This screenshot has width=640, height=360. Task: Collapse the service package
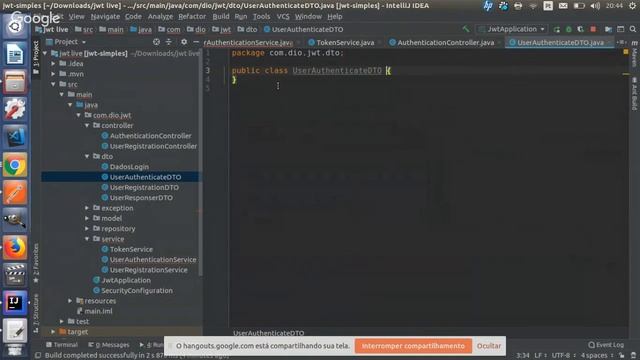87,239
